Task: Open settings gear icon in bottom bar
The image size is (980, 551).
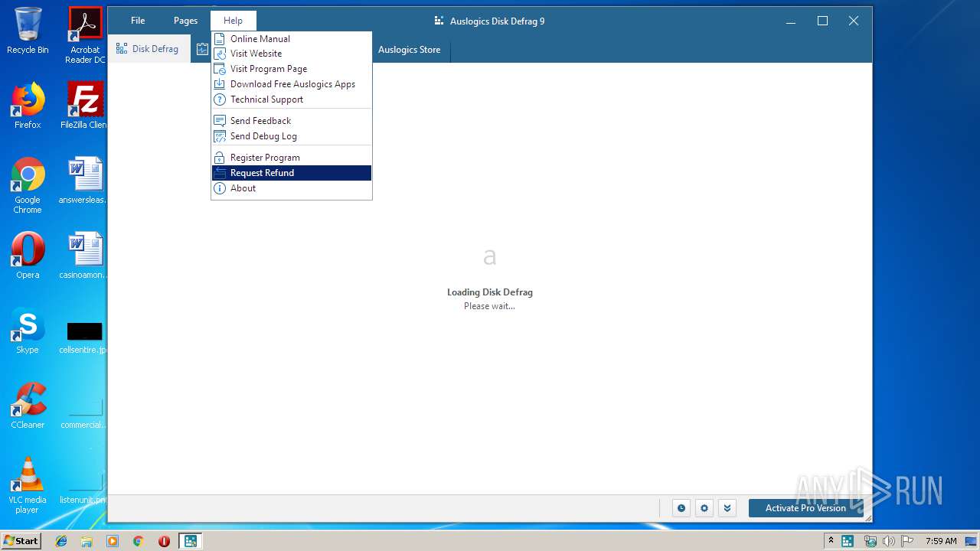Action: (704, 508)
